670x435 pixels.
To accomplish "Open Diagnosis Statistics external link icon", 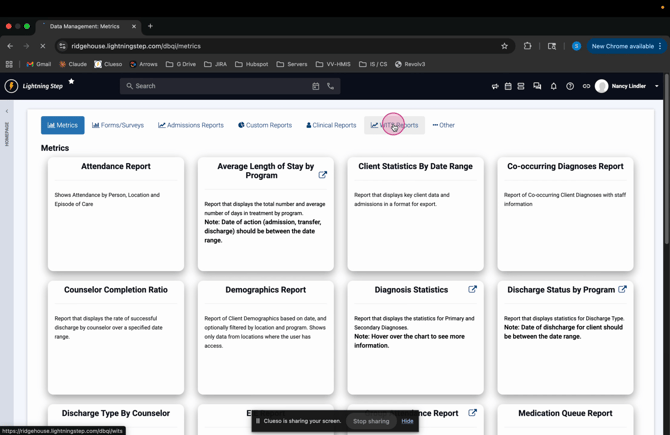I will click(472, 290).
